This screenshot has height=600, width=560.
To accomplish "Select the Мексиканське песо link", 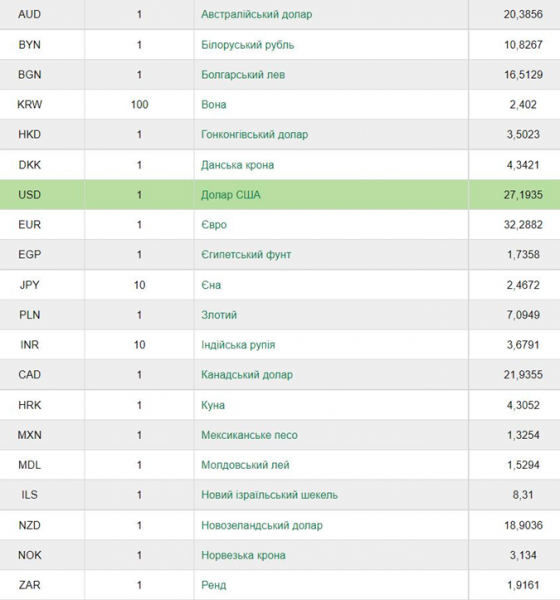I will pos(249,435).
